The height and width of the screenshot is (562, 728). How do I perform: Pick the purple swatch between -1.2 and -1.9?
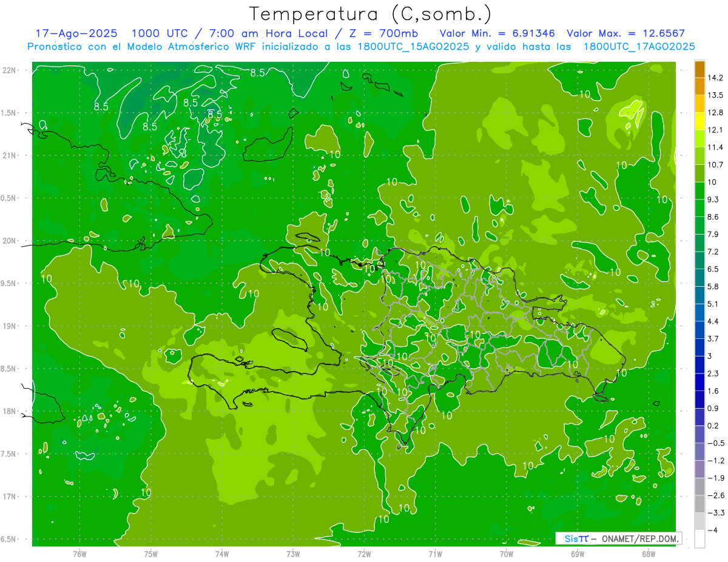point(699,470)
